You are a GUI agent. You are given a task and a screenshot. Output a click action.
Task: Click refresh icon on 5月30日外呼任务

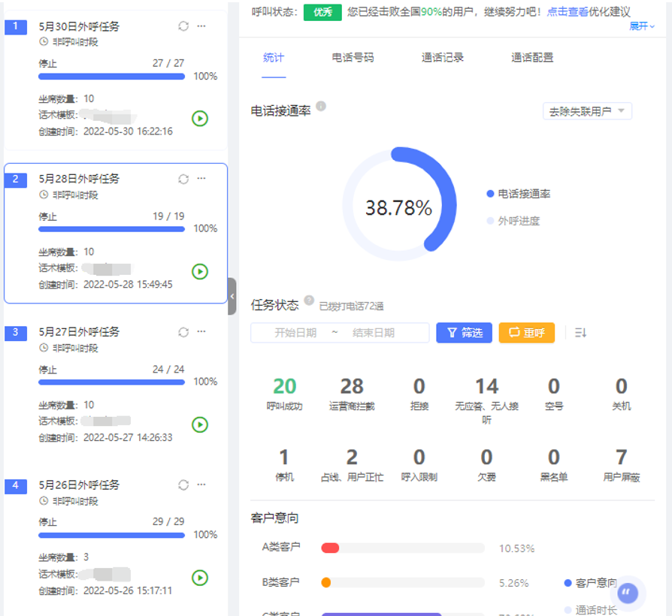pyautogui.click(x=183, y=26)
